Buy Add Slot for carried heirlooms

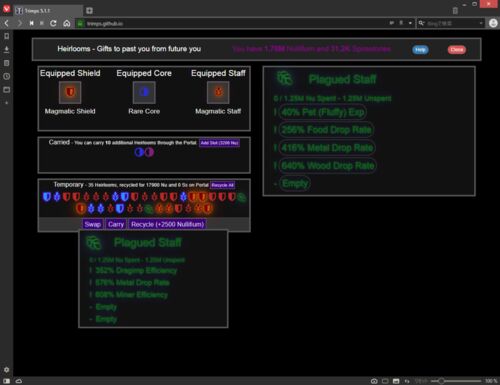[219, 143]
